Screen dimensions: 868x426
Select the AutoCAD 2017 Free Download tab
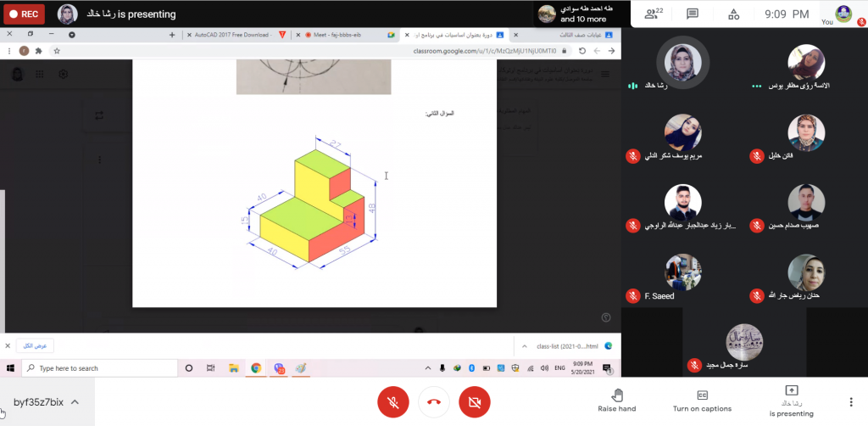point(231,35)
